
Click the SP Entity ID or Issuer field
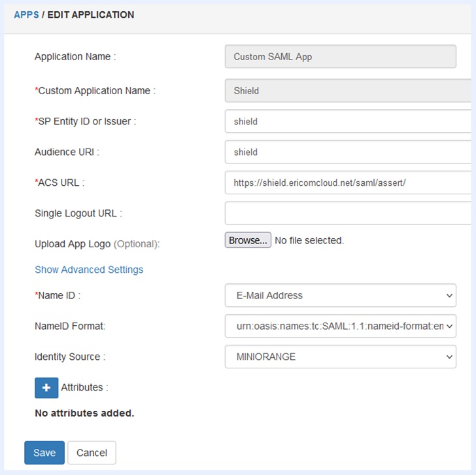click(x=347, y=122)
